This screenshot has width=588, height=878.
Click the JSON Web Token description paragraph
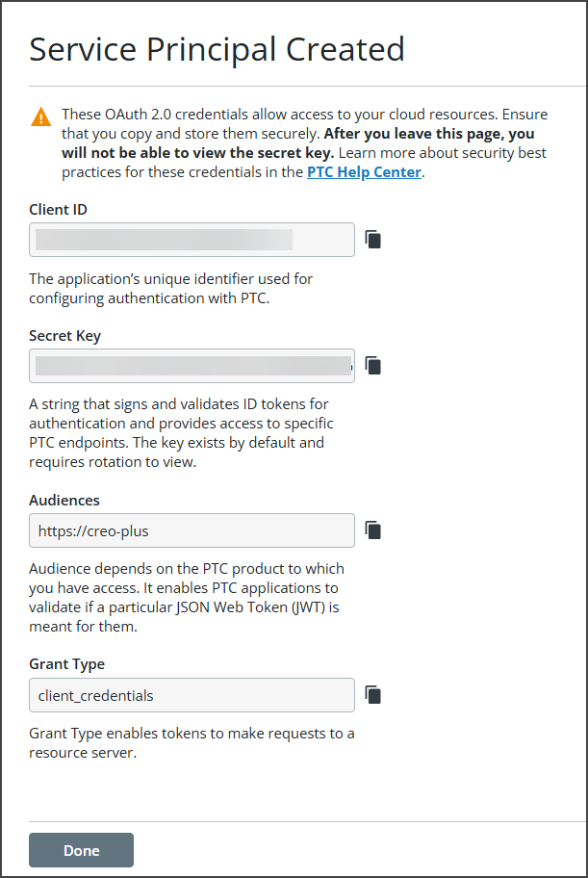pos(187,598)
